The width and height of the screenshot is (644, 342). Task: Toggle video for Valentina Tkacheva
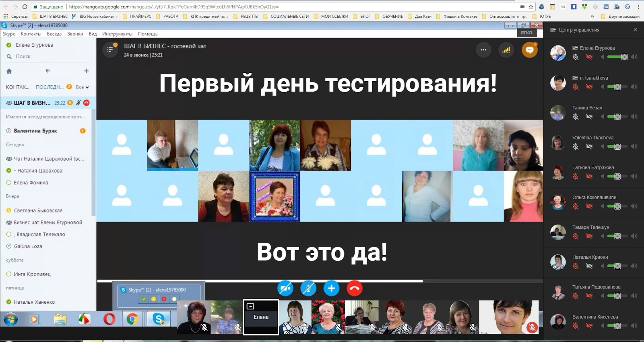tap(589, 146)
